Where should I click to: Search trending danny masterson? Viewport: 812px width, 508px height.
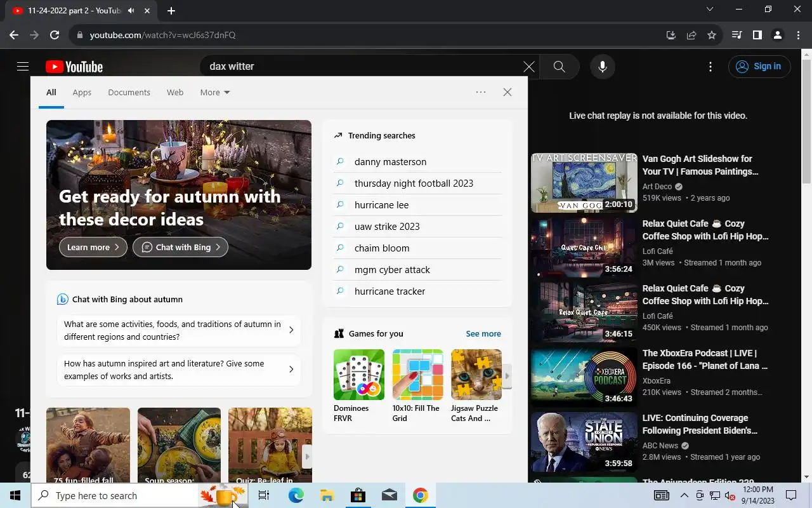[418, 162]
